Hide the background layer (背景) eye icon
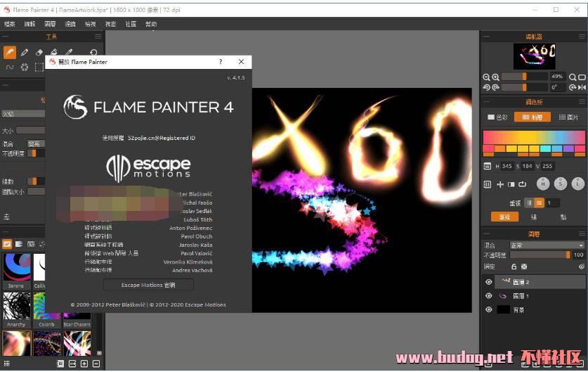Image resolution: width=588 pixels, height=372 pixels. (489, 309)
